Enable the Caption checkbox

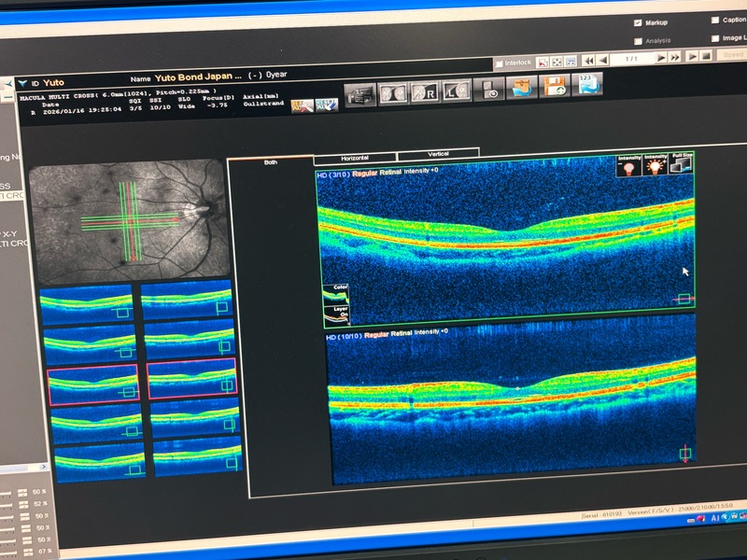click(715, 20)
